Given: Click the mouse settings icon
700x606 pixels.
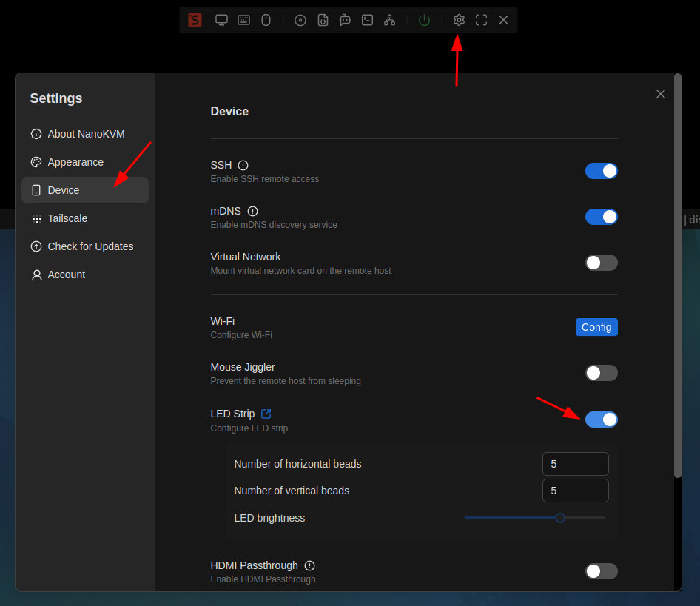Looking at the screenshot, I should coord(266,20).
